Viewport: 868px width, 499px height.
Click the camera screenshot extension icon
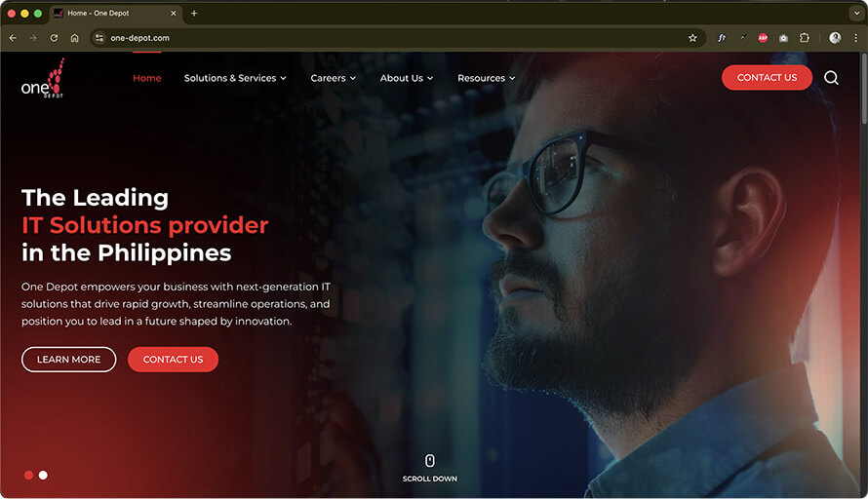click(x=783, y=38)
